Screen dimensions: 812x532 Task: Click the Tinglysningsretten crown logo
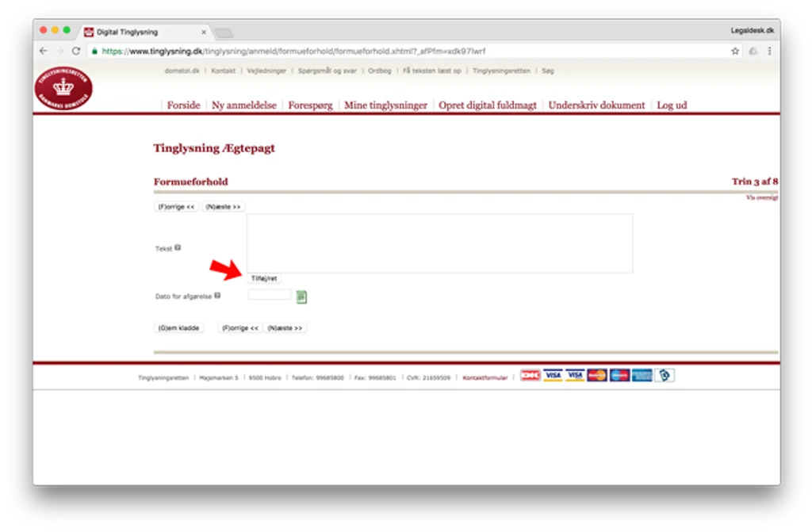tap(63, 88)
